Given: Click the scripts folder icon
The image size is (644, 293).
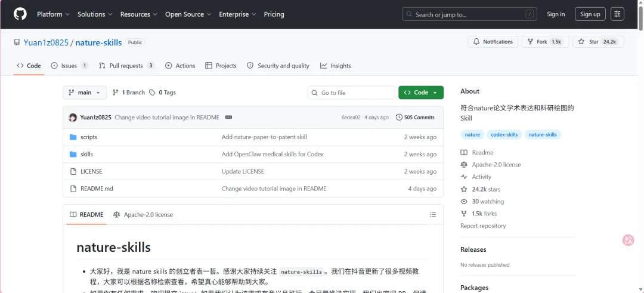Looking at the screenshot, I should coord(73,137).
